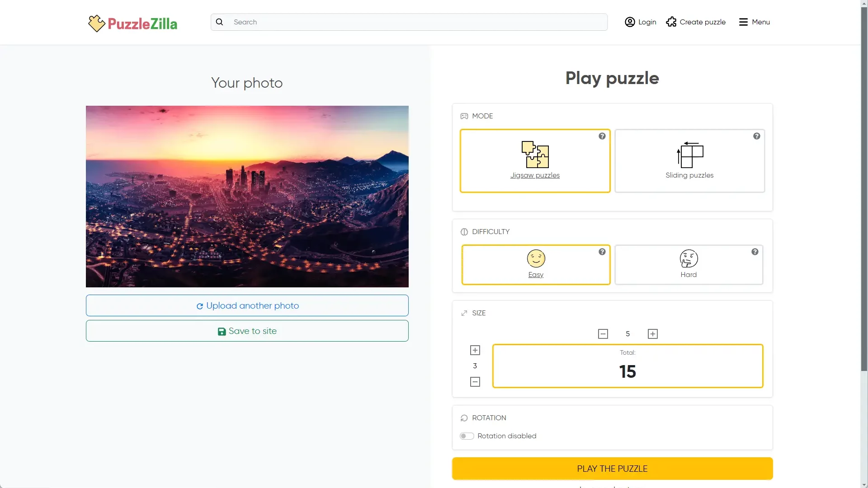Click Upload another photo button
868x488 pixels.
(247, 305)
